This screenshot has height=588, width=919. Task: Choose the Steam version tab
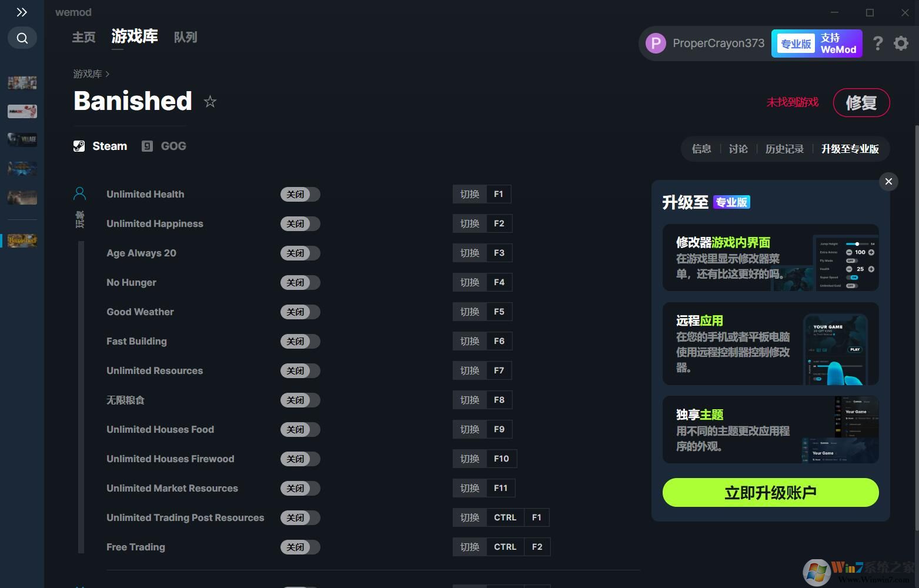coord(100,146)
